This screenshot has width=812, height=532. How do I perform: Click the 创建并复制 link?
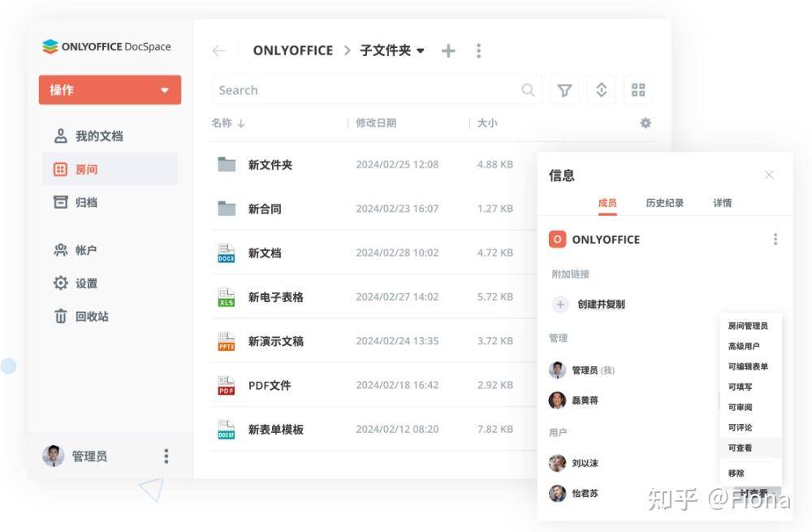pyautogui.click(x=601, y=304)
